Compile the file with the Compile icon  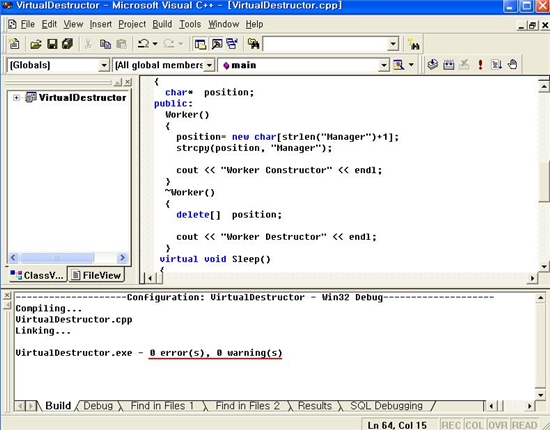(x=433, y=65)
